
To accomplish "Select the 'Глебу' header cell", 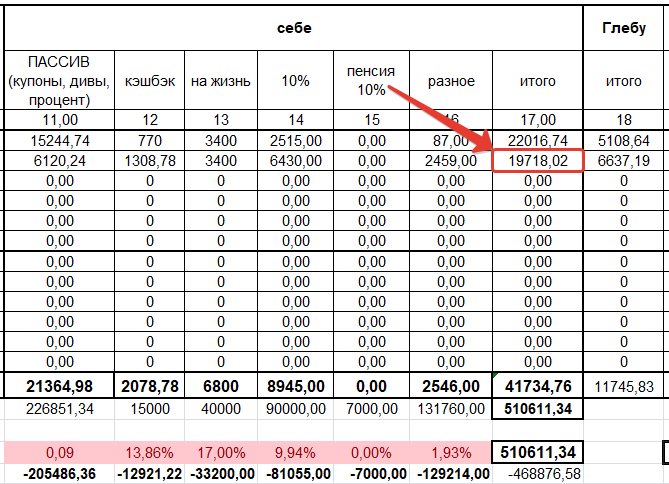I will click(623, 28).
